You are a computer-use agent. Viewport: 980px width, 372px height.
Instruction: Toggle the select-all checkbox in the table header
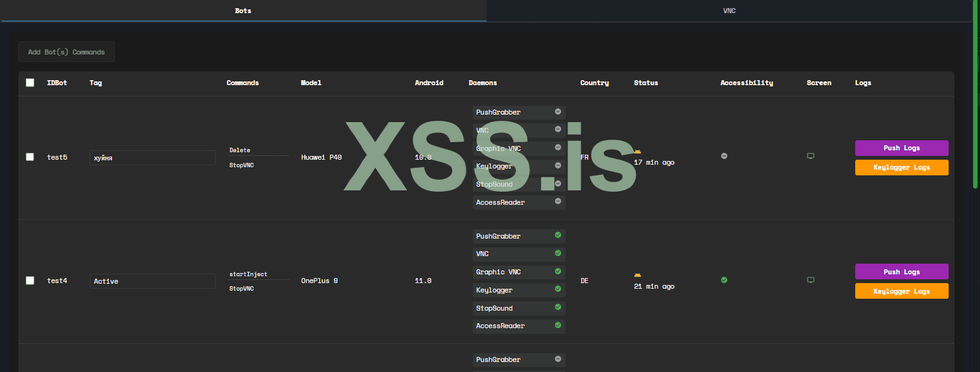pos(30,83)
